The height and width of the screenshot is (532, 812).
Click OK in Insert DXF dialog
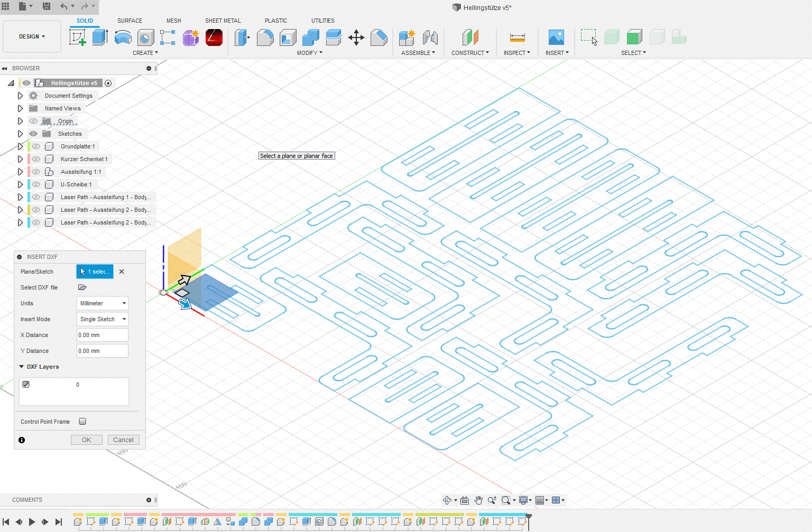pyautogui.click(x=87, y=440)
